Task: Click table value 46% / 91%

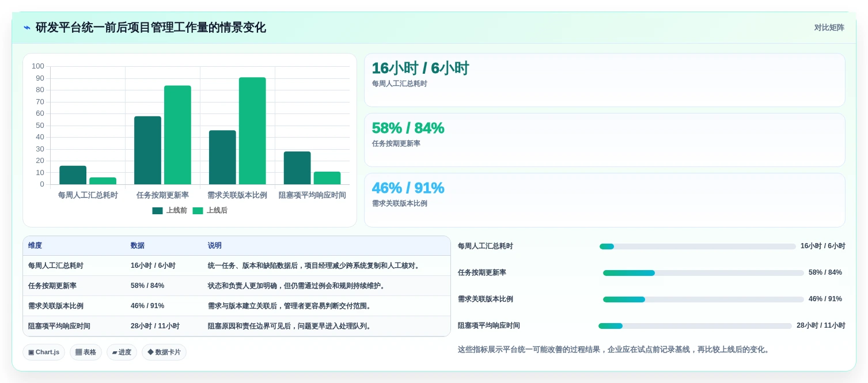Action: click(x=147, y=306)
